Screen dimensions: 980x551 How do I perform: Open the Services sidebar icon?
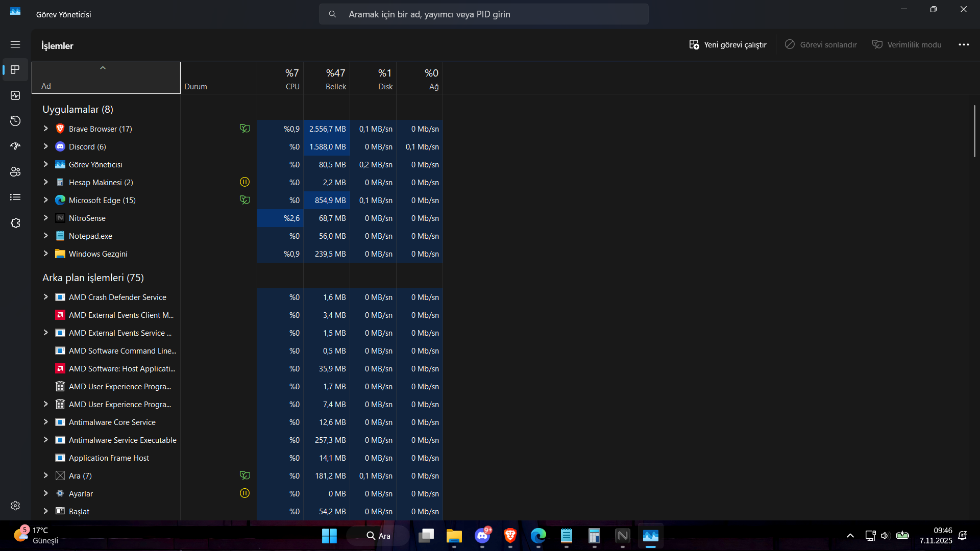click(15, 223)
